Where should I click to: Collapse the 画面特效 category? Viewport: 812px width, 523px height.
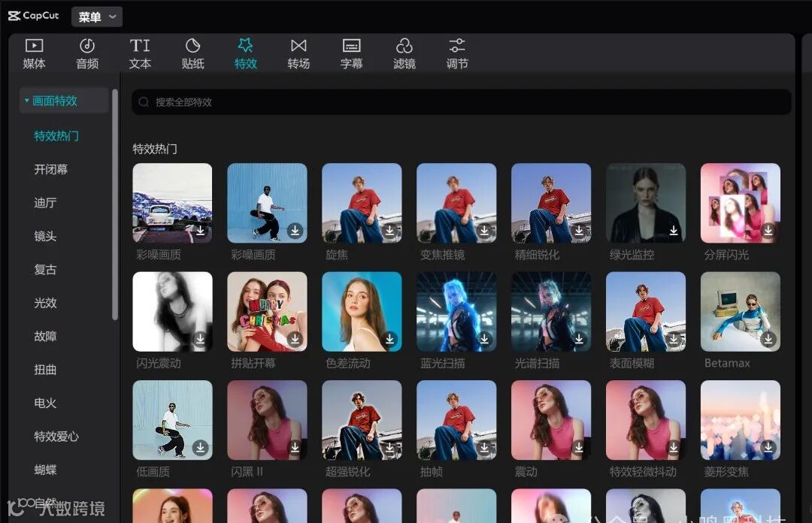[x=64, y=101]
